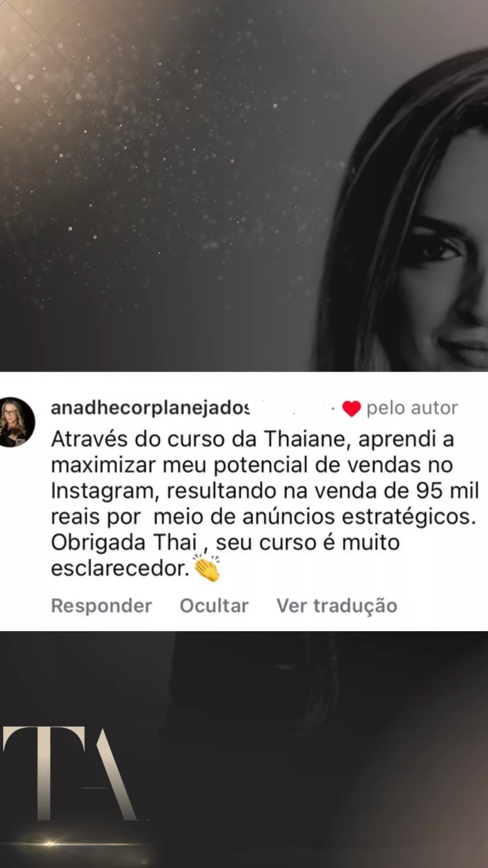
Task: Click the letter T in TA logo
Action: (44, 773)
